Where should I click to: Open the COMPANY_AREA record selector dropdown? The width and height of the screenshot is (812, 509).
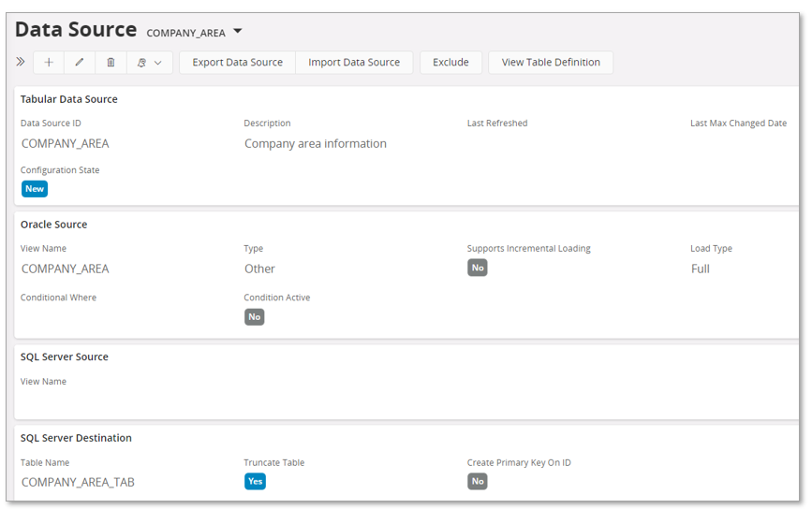click(x=238, y=32)
